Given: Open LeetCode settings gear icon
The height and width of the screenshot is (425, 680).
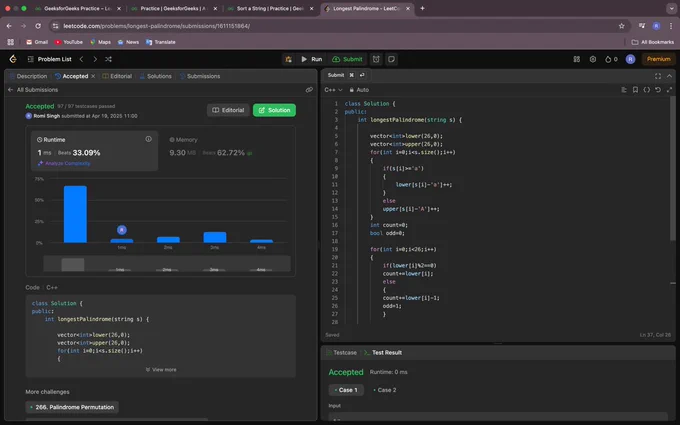Looking at the screenshot, I should point(593,59).
